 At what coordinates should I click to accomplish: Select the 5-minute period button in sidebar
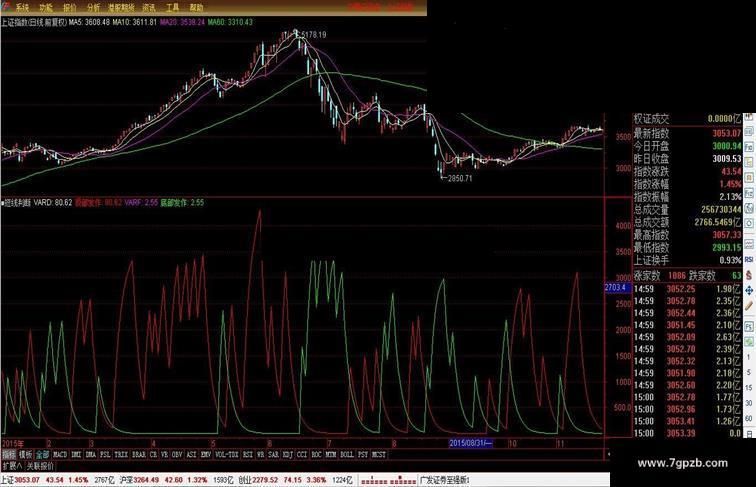coord(749,373)
